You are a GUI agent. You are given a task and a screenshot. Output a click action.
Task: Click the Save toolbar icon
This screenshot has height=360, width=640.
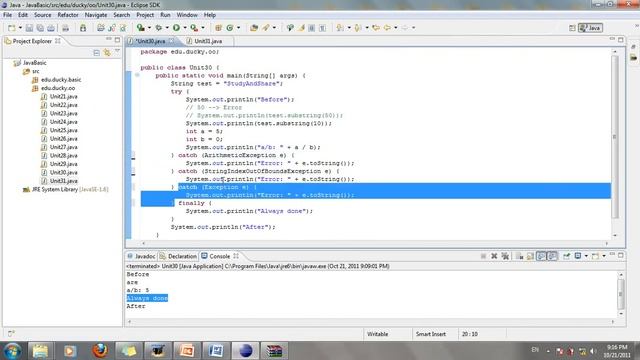(29, 28)
